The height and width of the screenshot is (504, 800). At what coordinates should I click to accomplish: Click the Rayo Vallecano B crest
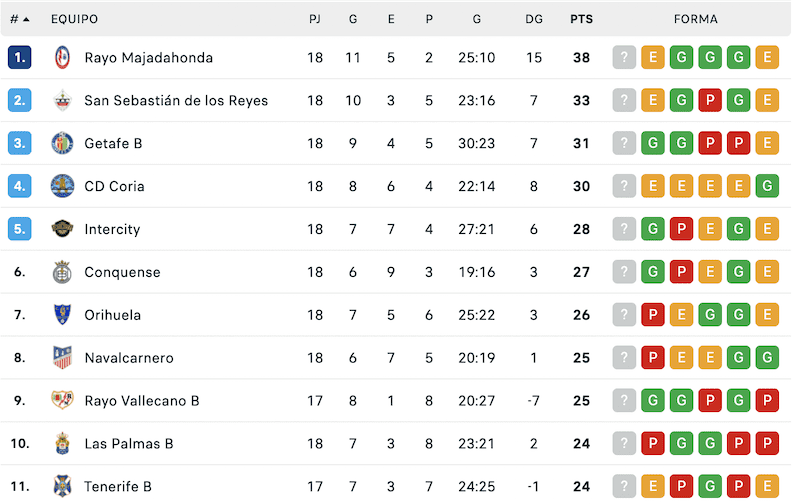pyautogui.click(x=62, y=401)
